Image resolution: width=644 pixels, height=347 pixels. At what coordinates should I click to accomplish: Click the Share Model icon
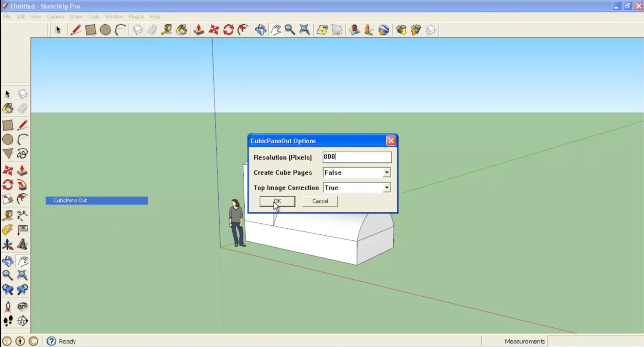(x=416, y=30)
